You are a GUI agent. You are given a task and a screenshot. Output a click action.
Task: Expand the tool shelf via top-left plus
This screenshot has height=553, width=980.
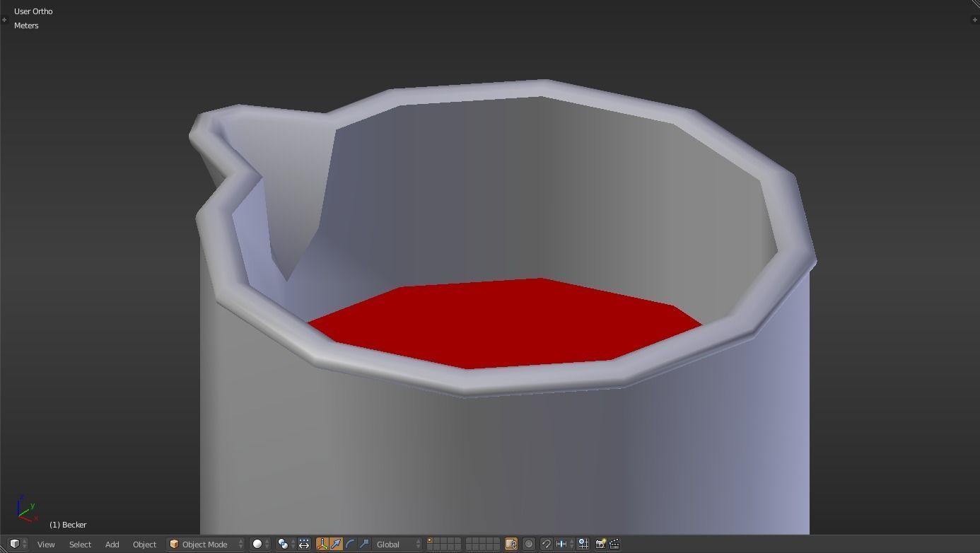pyautogui.click(x=4, y=20)
